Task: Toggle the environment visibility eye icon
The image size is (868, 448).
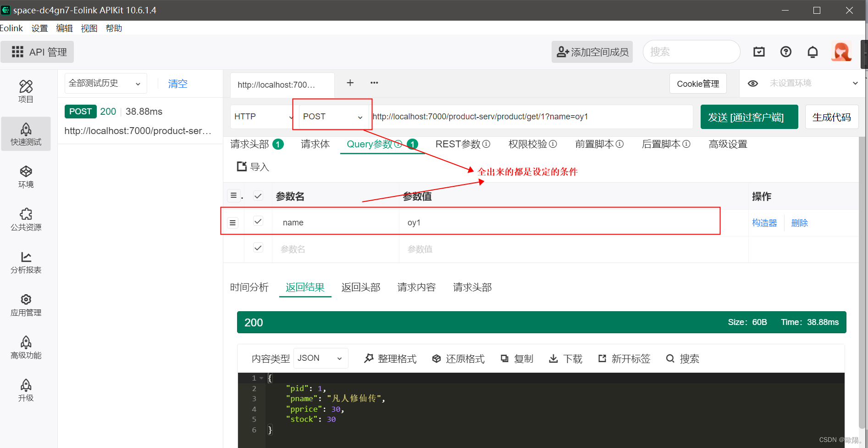Action: tap(753, 83)
